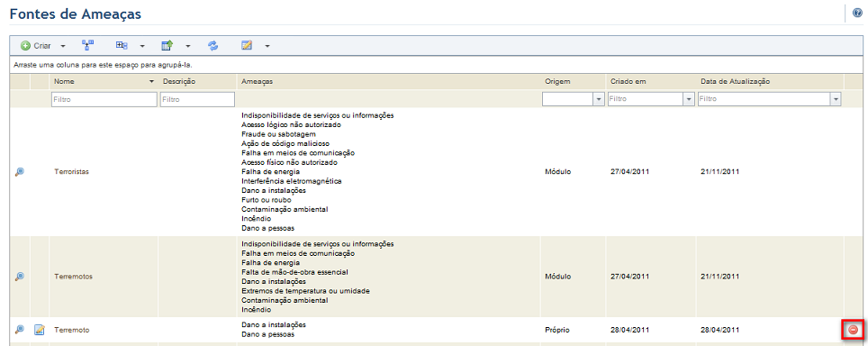Image resolution: width=868 pixels, height=346 pixels.
Task: Click 'Acesso físico não autorizado' text
Action: pyautogui.click(x=290, y=162)
